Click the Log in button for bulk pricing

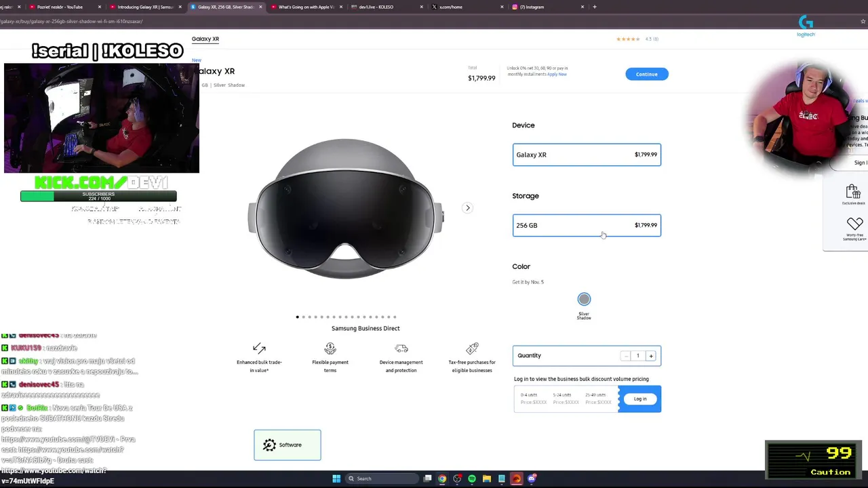click(640, 399)
